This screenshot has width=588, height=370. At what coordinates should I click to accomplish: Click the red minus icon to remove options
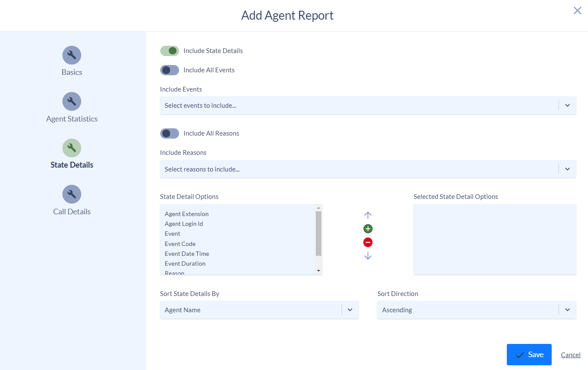click(368, 242)
